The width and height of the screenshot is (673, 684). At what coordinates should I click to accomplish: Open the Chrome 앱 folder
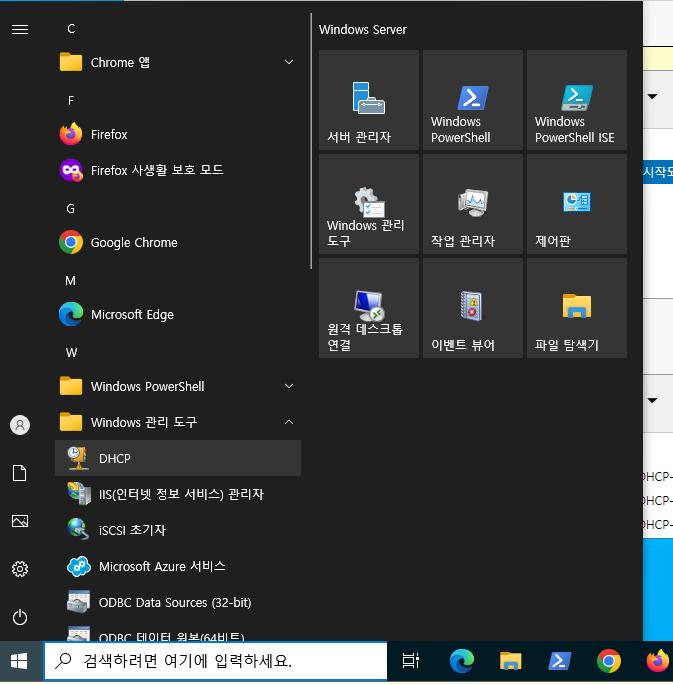tap(178, 62)
